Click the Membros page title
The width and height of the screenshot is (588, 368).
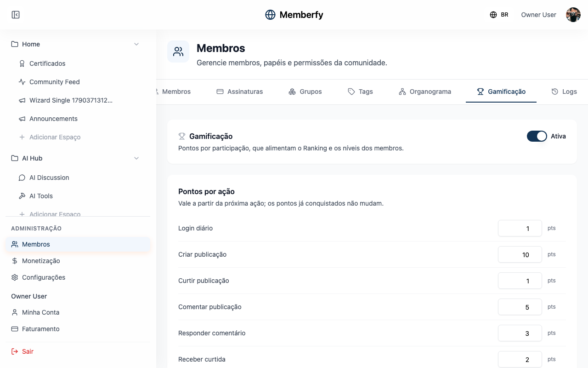[221, 48]
